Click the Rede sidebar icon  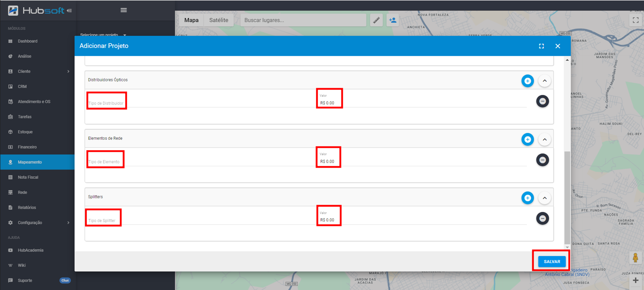pyautogui.click(x=10, y=192)
